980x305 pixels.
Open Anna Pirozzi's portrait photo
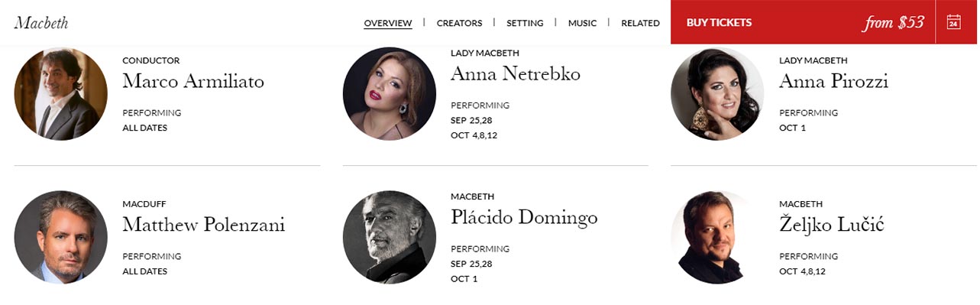[717, 93]
